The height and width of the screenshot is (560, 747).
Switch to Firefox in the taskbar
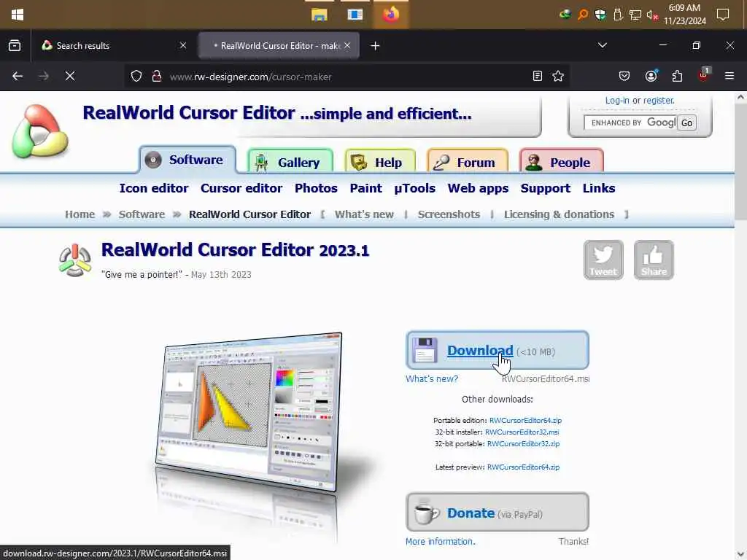391,15
